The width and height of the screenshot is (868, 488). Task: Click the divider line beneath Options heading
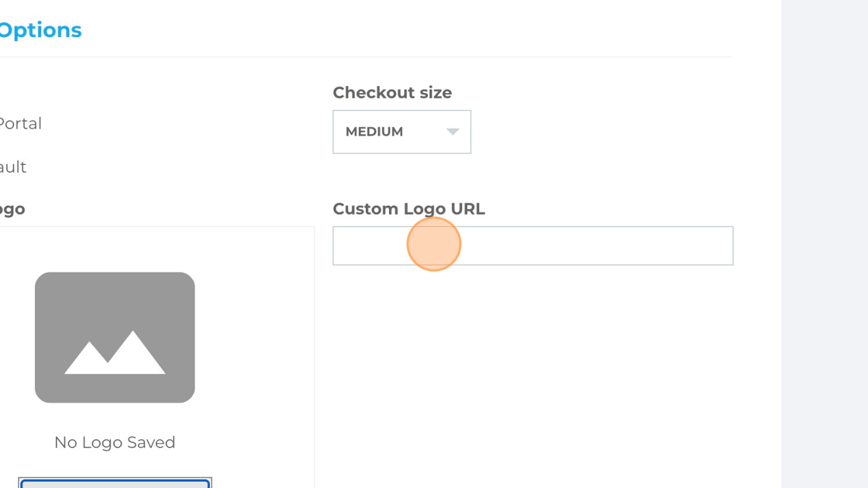pyautogui.click(x=366, y=57)
